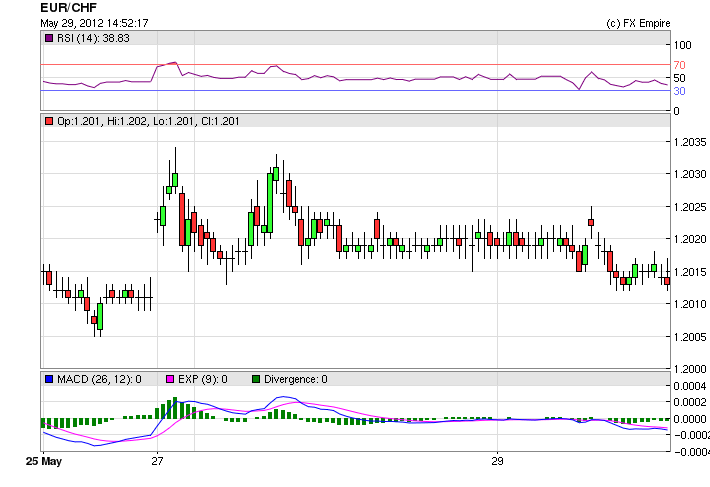Click the RSI axis value 70
Viewport: 710px width, 487px height.
point(679,65)
